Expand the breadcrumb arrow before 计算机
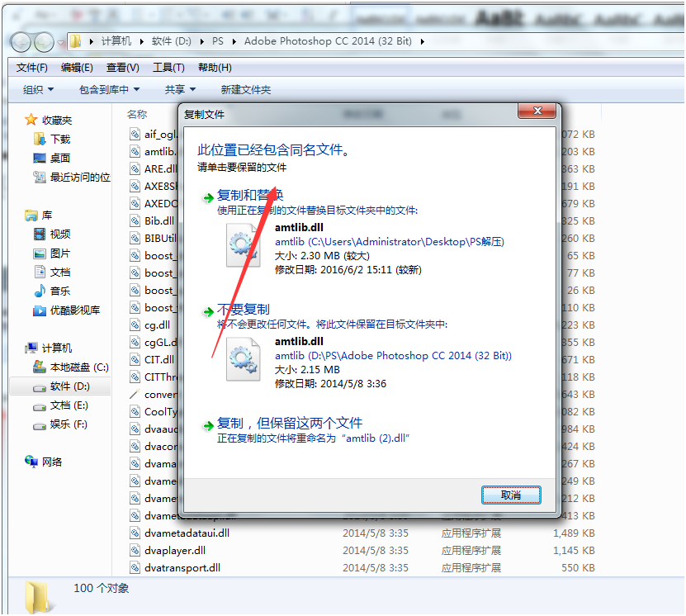This screenshot has width=686, height=616. [91, 41]
